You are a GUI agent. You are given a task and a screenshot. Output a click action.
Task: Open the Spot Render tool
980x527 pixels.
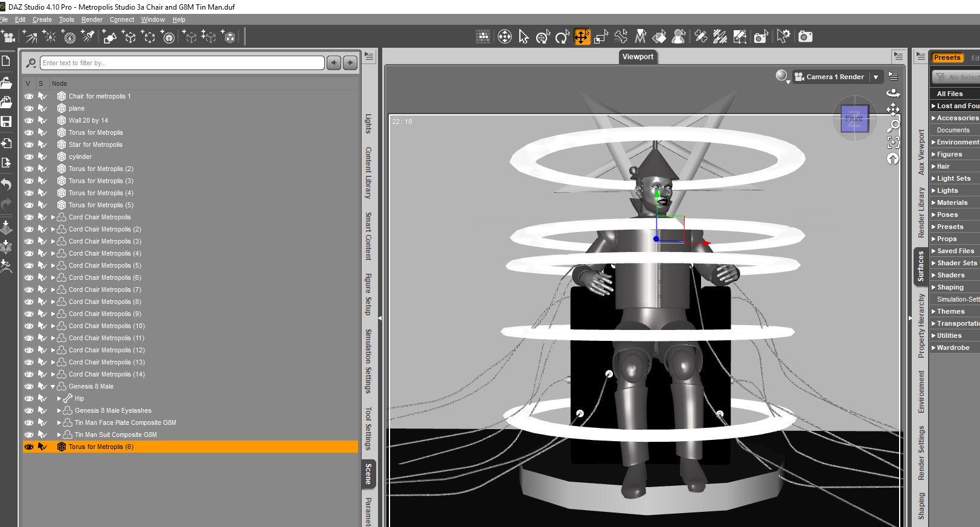(x=761, y=37)
